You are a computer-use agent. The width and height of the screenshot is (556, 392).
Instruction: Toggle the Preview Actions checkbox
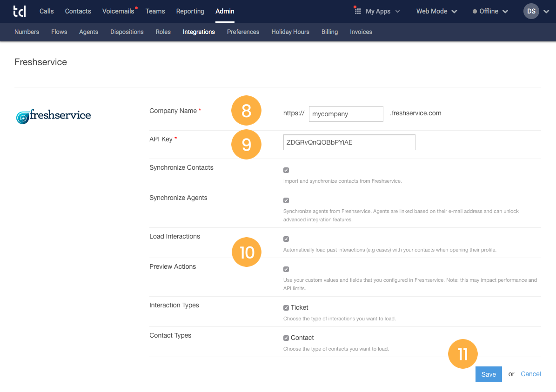(286, 269)
